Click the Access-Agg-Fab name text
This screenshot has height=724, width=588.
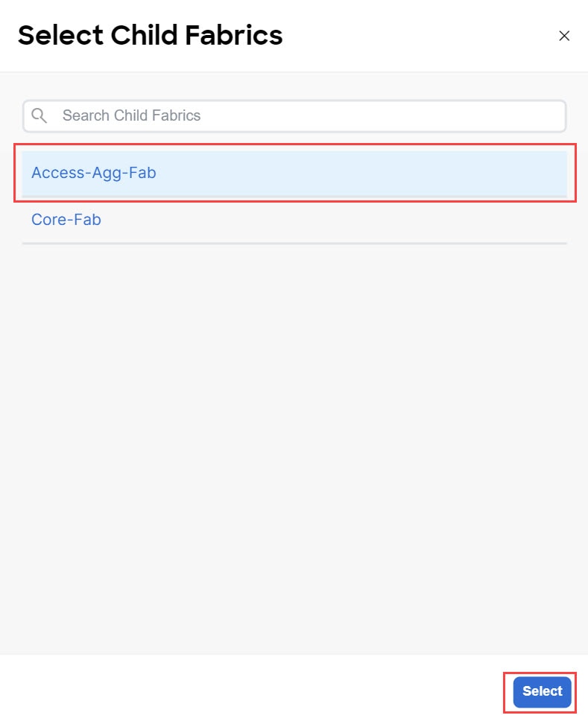pyautogui.click(x=94, y=173)
